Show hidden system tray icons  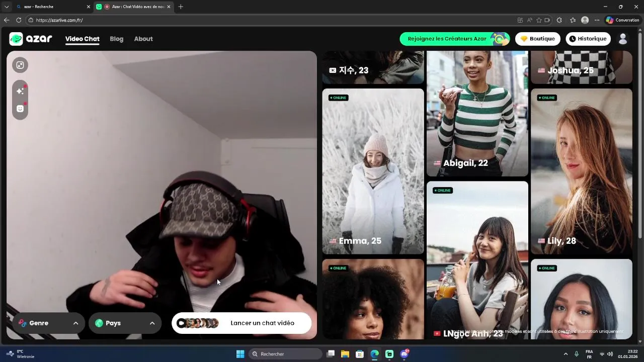coord(566,354)
